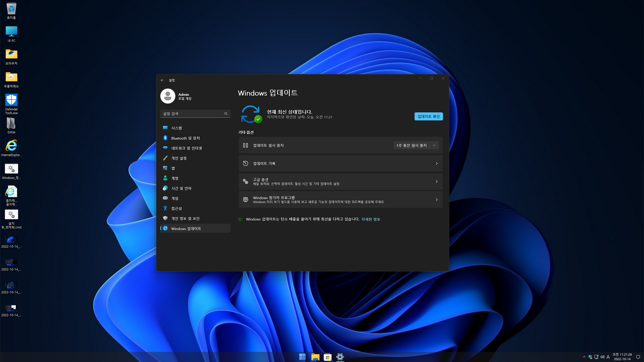Open 개인 정보 및 보안 settings
The image size is (644, 362).
(195, 219)
